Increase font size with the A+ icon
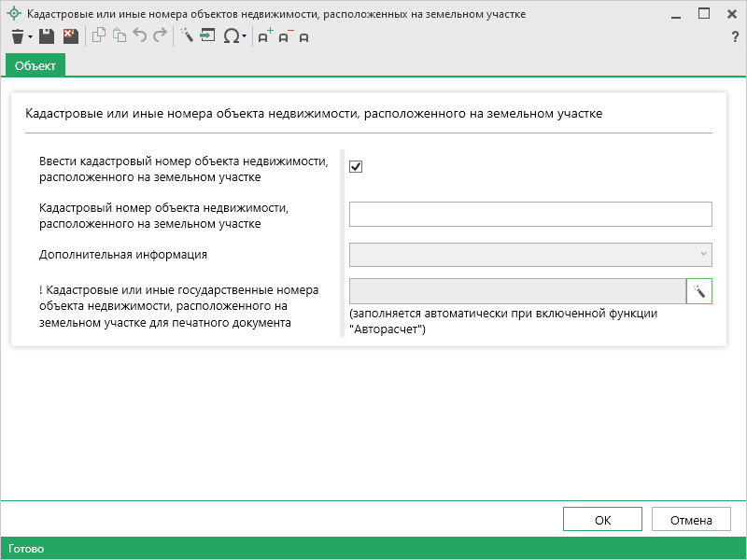 pyautogui.click(x=265, y=36)
